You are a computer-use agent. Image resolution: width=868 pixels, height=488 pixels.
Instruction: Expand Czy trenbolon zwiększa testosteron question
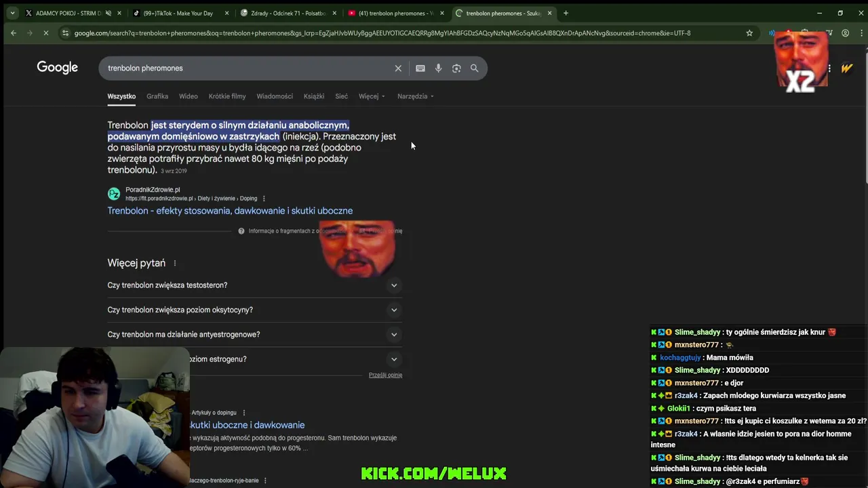pyautogui.click(x=254, y=285)
